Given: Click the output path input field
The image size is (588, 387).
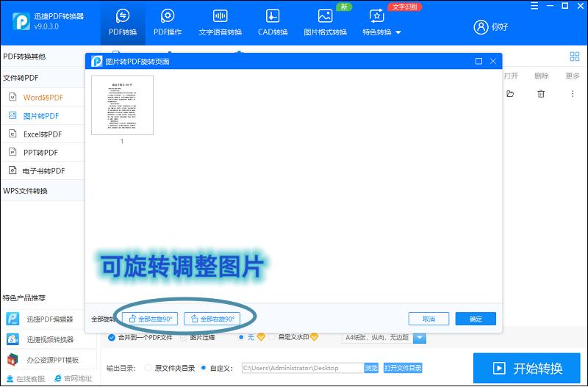Looking at the screenshot, I should click(x=303, y=368).
